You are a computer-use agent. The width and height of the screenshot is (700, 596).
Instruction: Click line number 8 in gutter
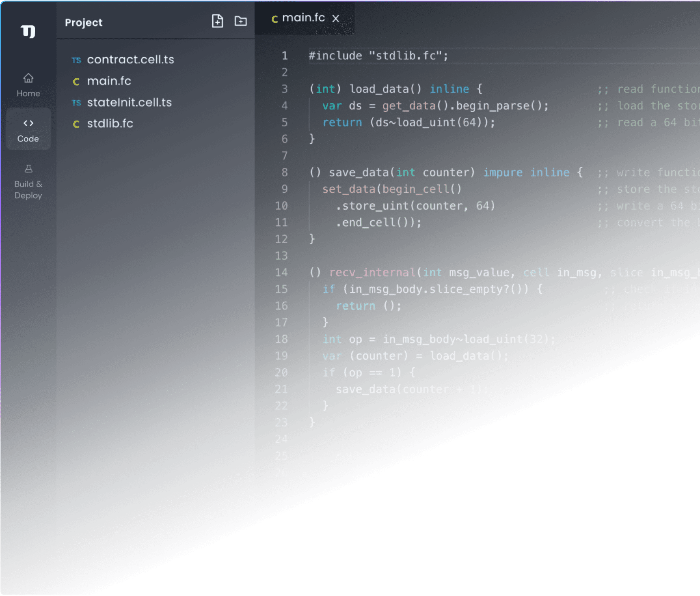(284, 172)
